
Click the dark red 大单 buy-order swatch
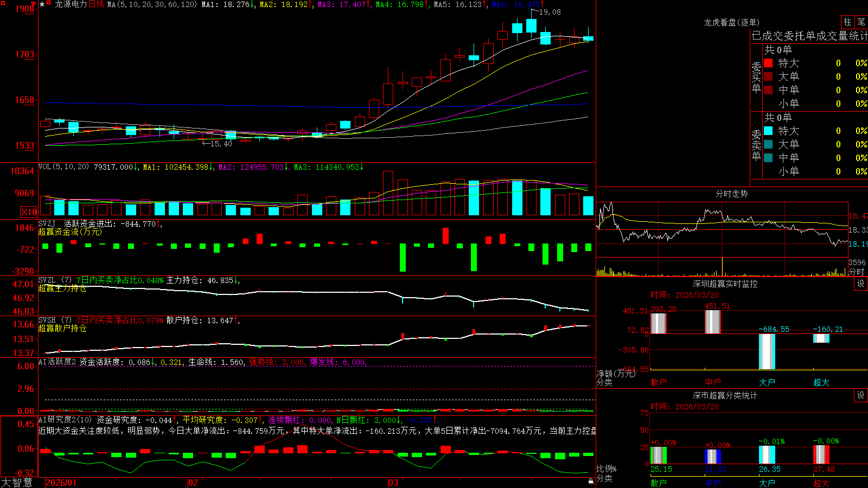click(x=768, y=76)
